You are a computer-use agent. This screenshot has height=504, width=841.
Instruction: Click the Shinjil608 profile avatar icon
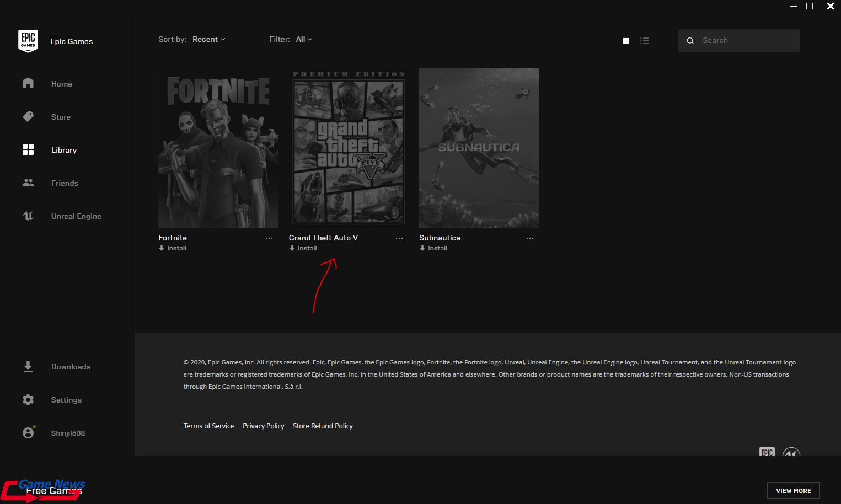click(x=28, y=433)
